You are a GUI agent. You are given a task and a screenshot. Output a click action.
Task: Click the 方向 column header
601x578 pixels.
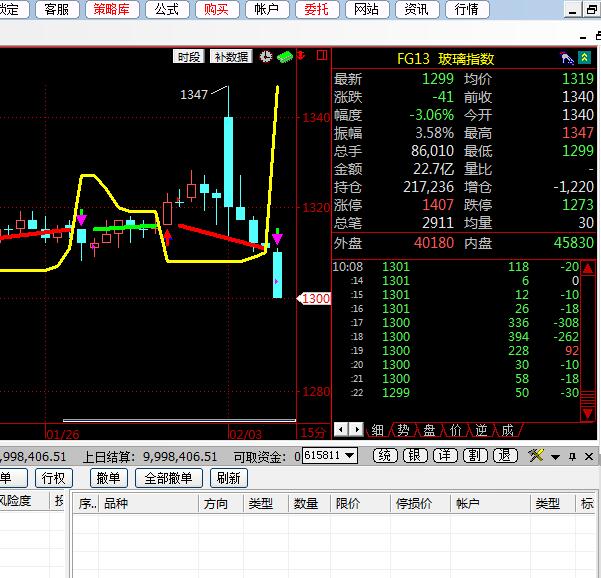pyautogui.click(x=221, y=503)
